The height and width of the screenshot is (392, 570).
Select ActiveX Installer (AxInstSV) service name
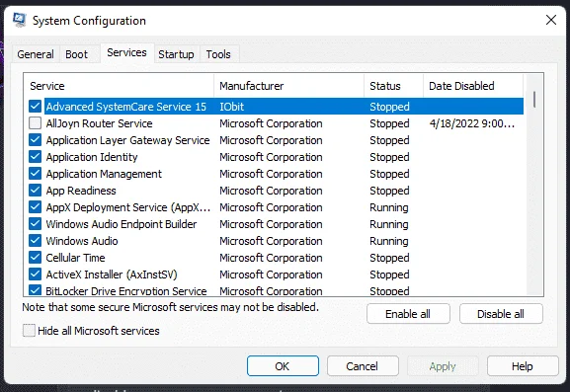pyautogui.click(x=112, y=274)
